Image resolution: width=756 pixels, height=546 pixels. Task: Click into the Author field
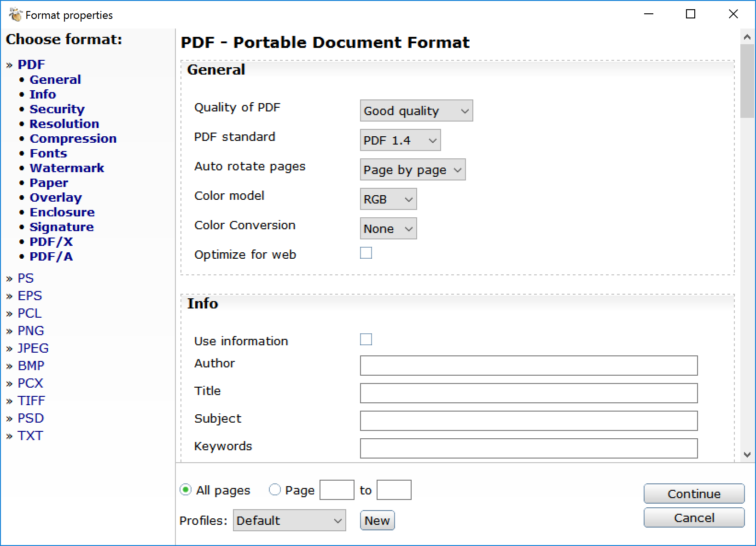click(529, 366)
